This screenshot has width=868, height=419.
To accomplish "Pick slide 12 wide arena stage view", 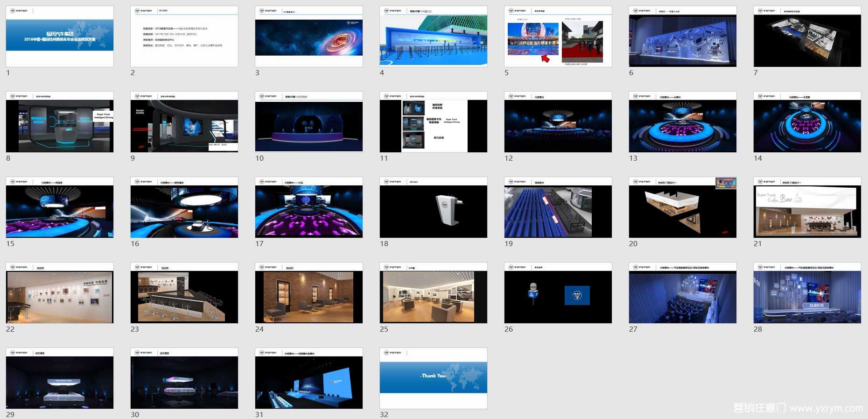I will coord(558,122).
